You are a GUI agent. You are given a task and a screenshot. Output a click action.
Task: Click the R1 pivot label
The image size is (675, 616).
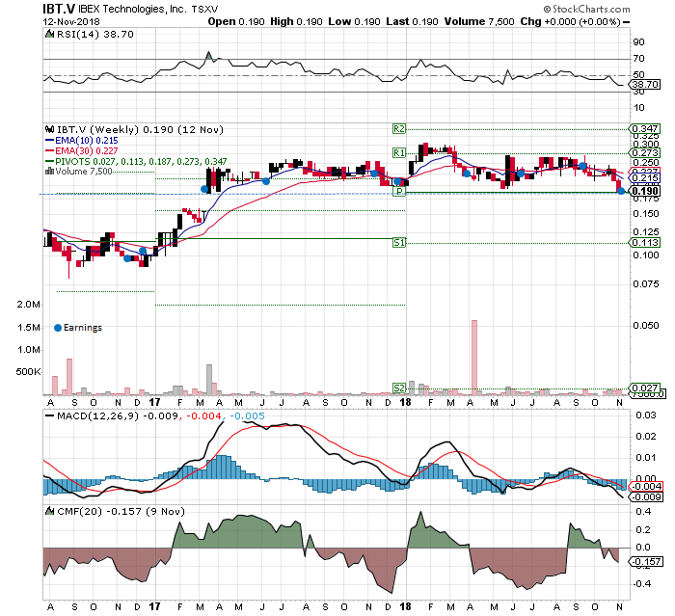[x=399, y=153]
